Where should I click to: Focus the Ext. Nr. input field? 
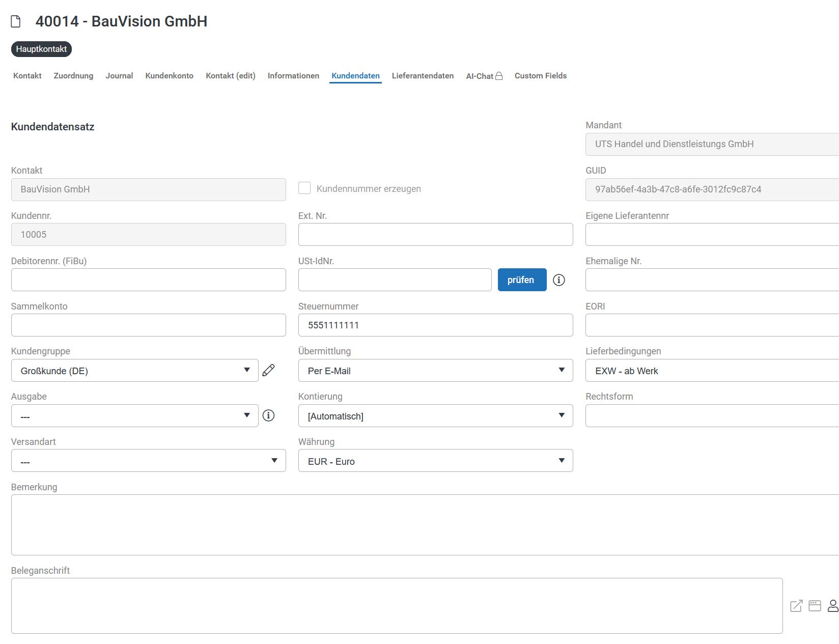[435, 235]
